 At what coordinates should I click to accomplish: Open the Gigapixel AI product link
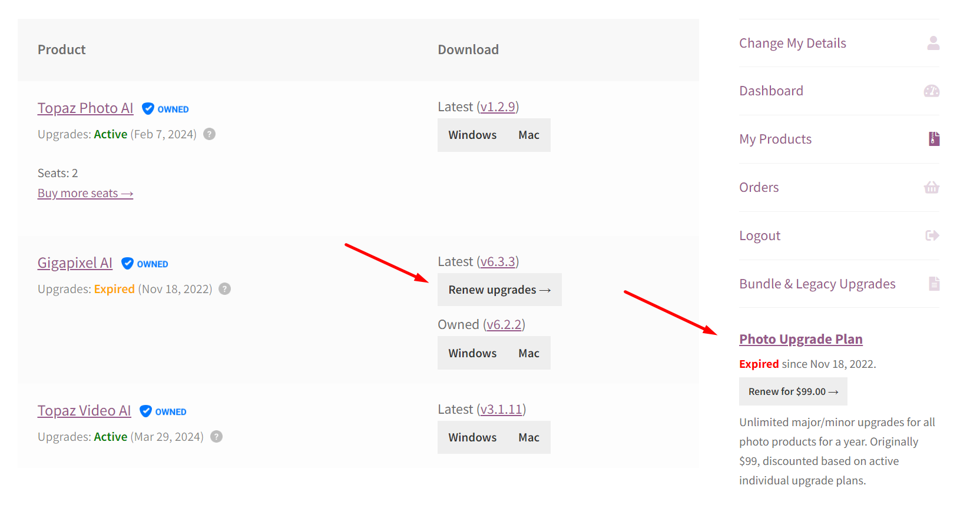coord(75,263)
